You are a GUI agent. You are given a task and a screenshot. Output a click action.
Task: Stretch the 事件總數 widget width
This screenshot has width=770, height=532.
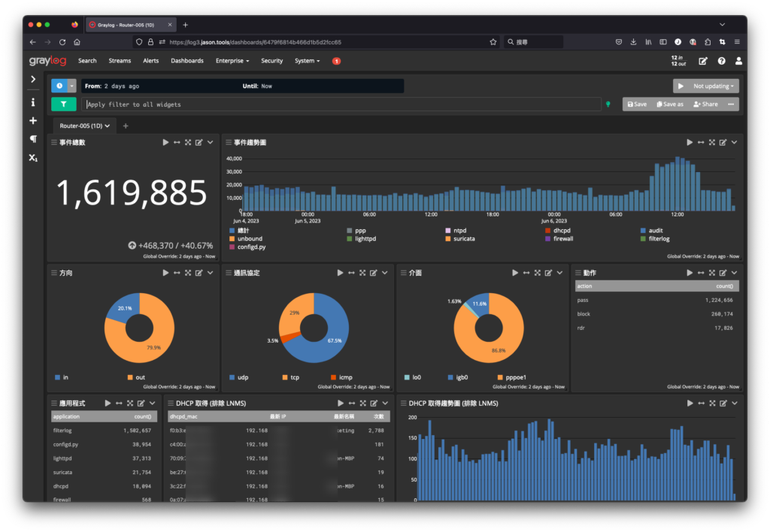[177, 142]
